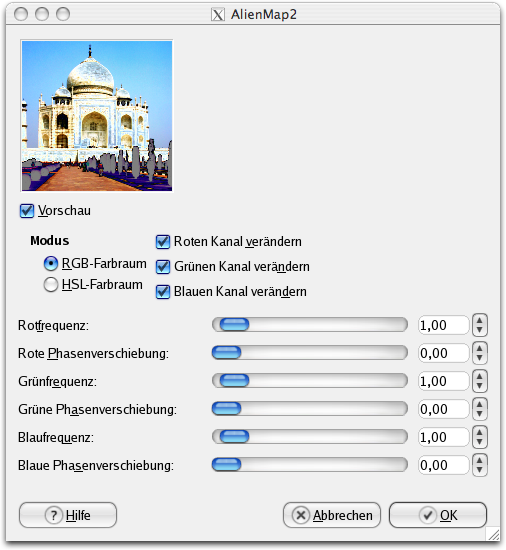The width and height of the screenshot is (506, 550).
Task: Select the HSL-Farbraum radio button
Action: pyautogui.click(x=51, y=284)
